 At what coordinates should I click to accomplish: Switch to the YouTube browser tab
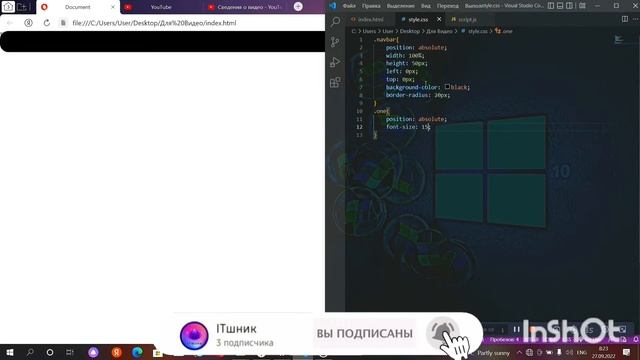(x=161, y=7)
